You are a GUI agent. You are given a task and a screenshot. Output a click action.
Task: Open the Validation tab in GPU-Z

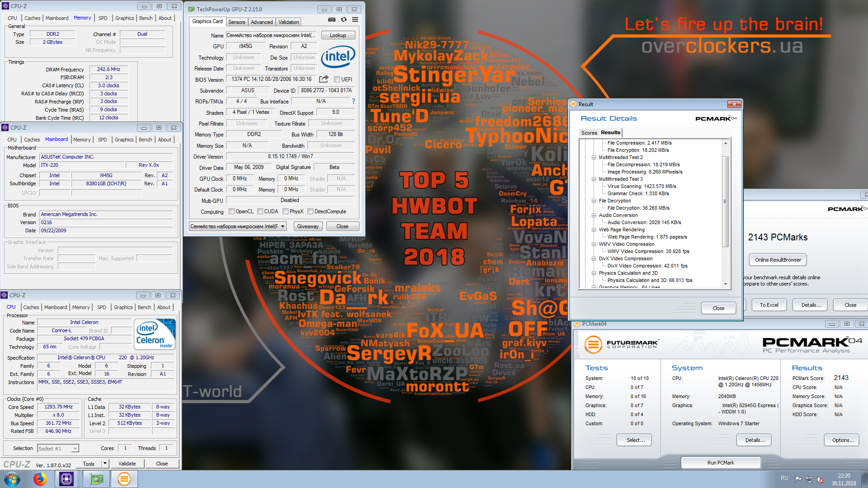point(288,22)
